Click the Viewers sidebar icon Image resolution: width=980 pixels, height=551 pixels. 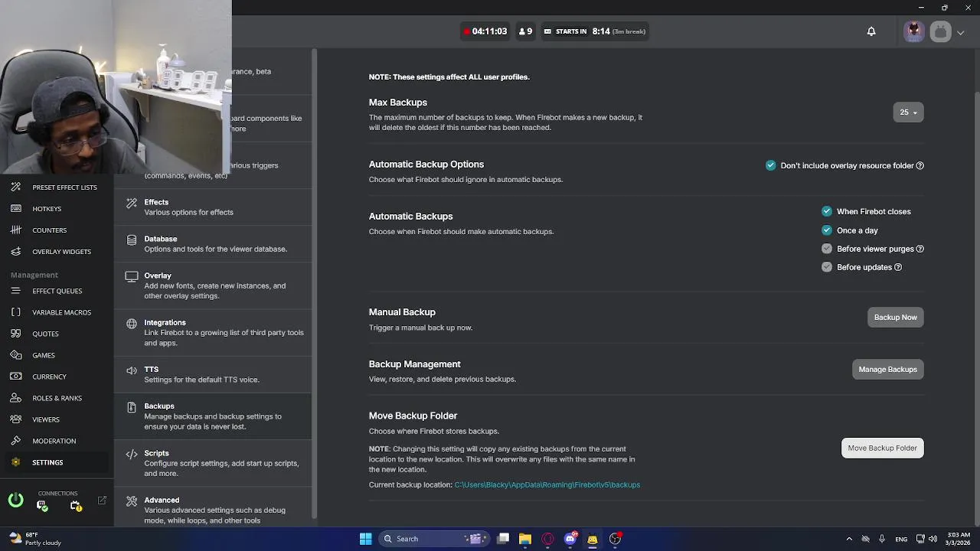15,419
